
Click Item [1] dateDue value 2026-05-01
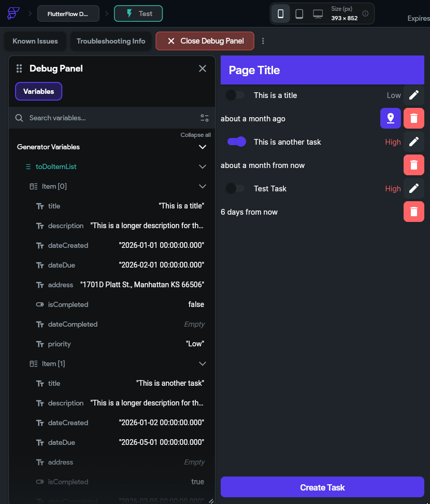[x=162, y=442]
